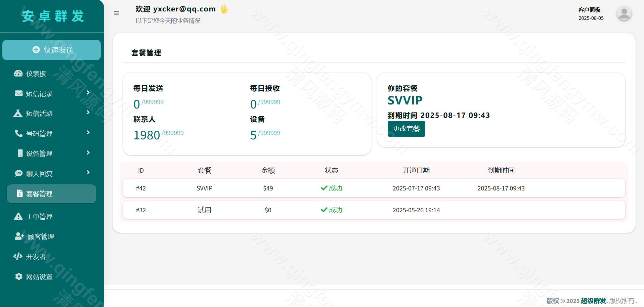Open 顾客管理 from the sidebar
Viewport: 644px width, 307px height.
pos(51,236)
